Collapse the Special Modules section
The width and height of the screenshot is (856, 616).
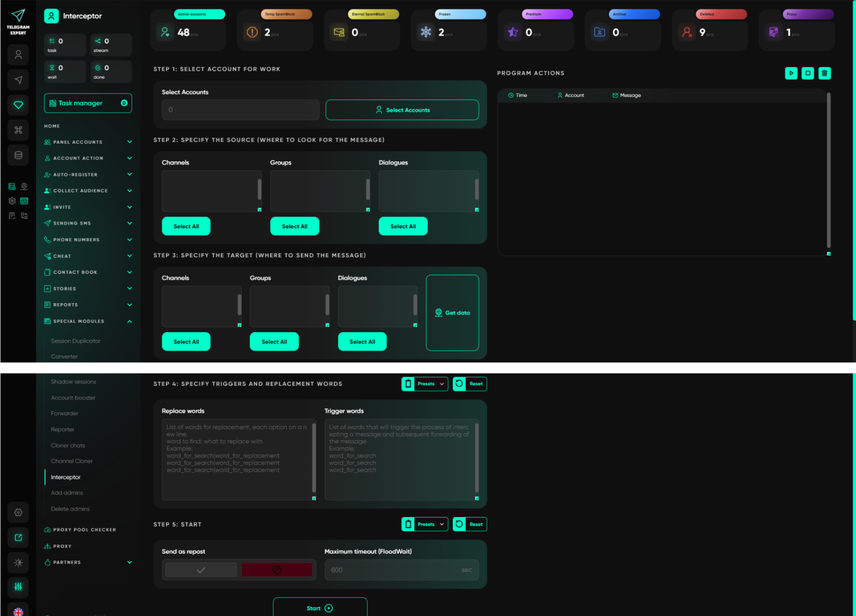88,321
